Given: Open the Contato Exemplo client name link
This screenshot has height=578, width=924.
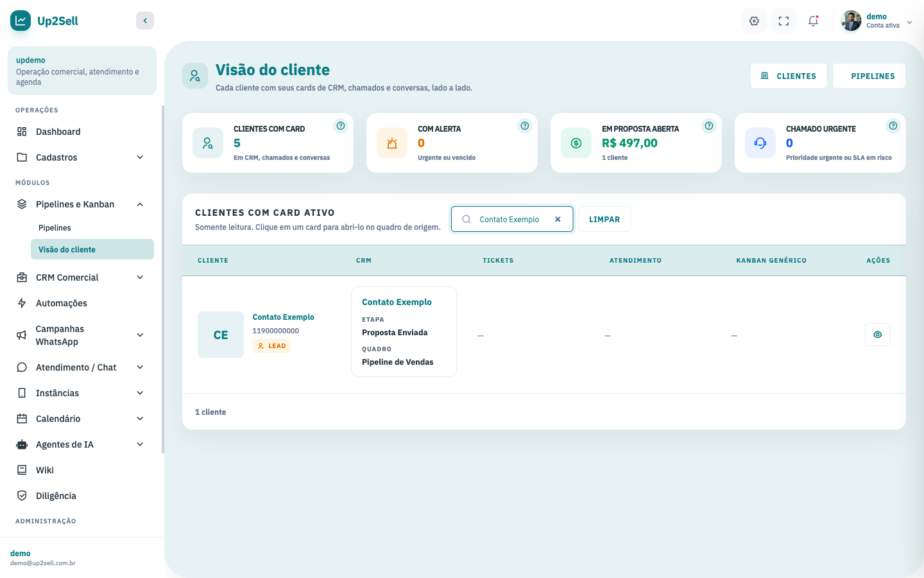Looking at the screenshot, I should tap(283, 317).
